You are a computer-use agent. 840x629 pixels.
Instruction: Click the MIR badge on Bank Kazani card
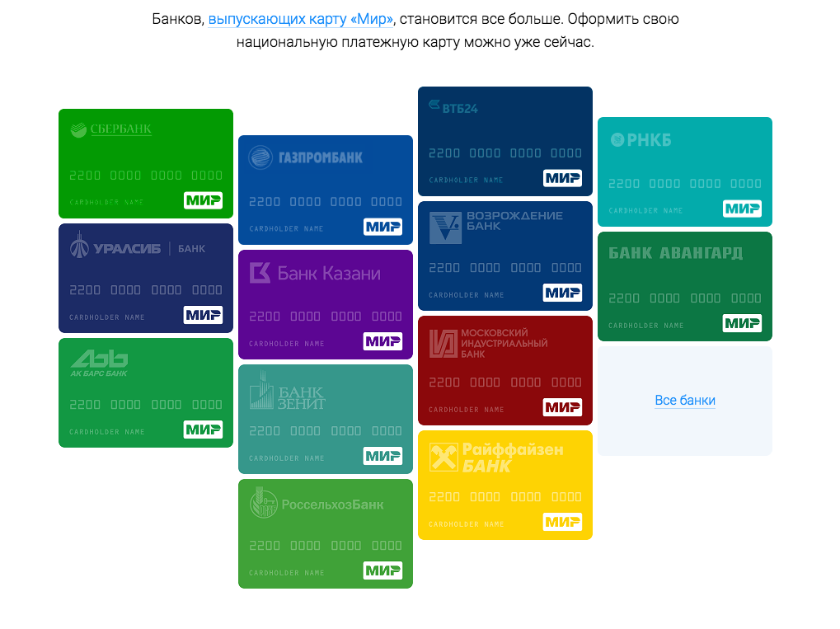382,341
